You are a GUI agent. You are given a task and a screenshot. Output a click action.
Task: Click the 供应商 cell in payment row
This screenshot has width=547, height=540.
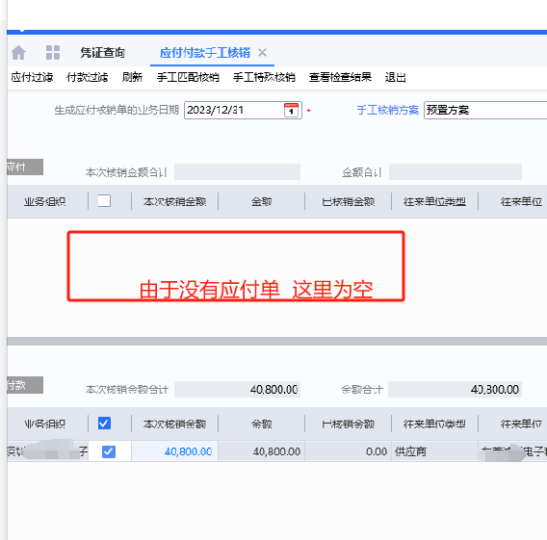[x=435, y=451]
